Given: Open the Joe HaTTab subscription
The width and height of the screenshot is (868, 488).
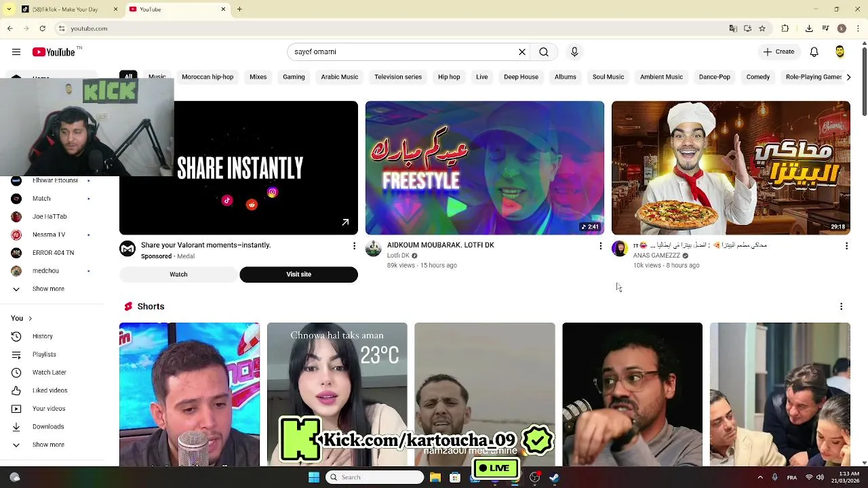Looking at the screenshot, I should 48,216.
